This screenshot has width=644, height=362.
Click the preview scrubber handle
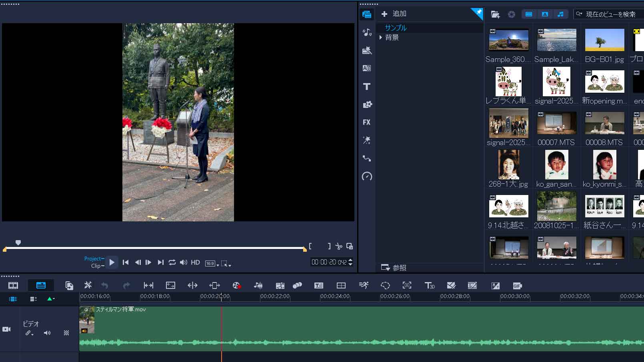coord(18,243)
